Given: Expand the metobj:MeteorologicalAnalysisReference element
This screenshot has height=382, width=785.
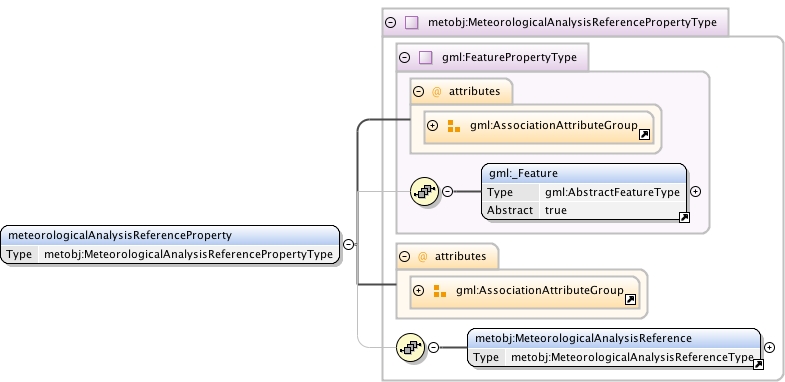Looking at the screenshot, I should [770, 347].
